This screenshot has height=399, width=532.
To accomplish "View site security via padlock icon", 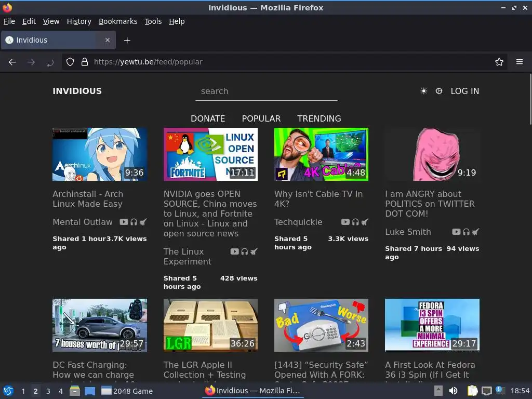I will (85, 62).
